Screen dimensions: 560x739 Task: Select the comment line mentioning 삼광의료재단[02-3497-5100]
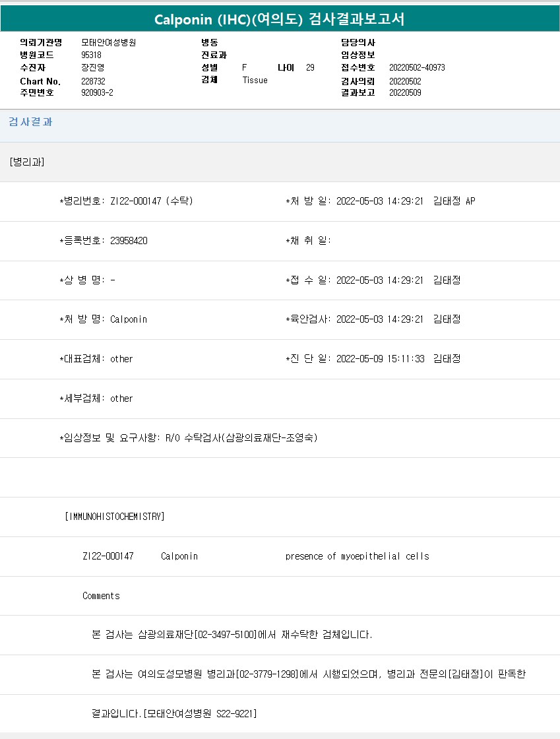232,635
